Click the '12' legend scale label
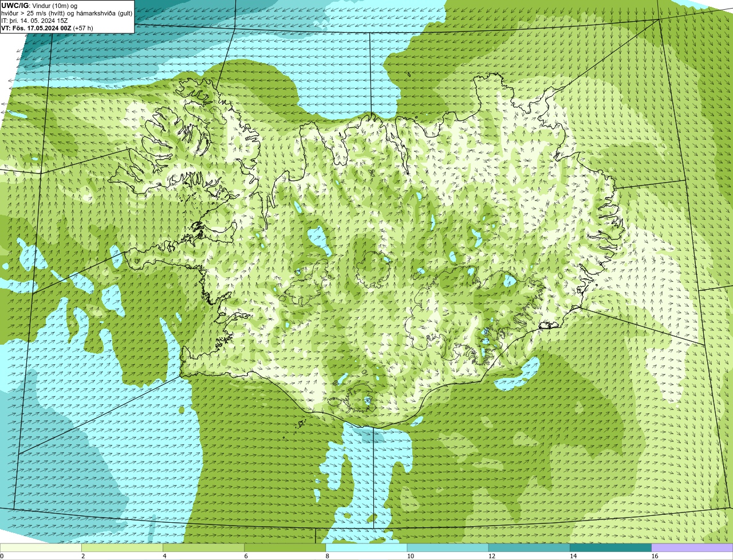 (492, 556)
